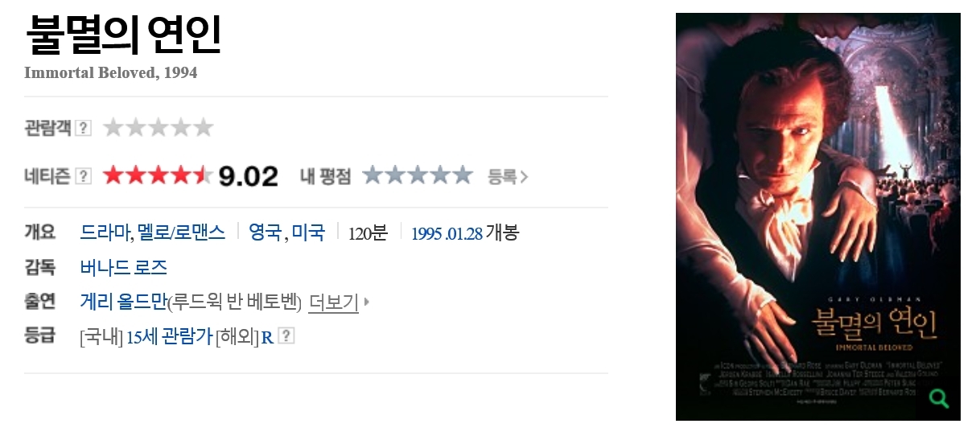
Task: Open the 드라마 genre link
Action: [105, 232]
